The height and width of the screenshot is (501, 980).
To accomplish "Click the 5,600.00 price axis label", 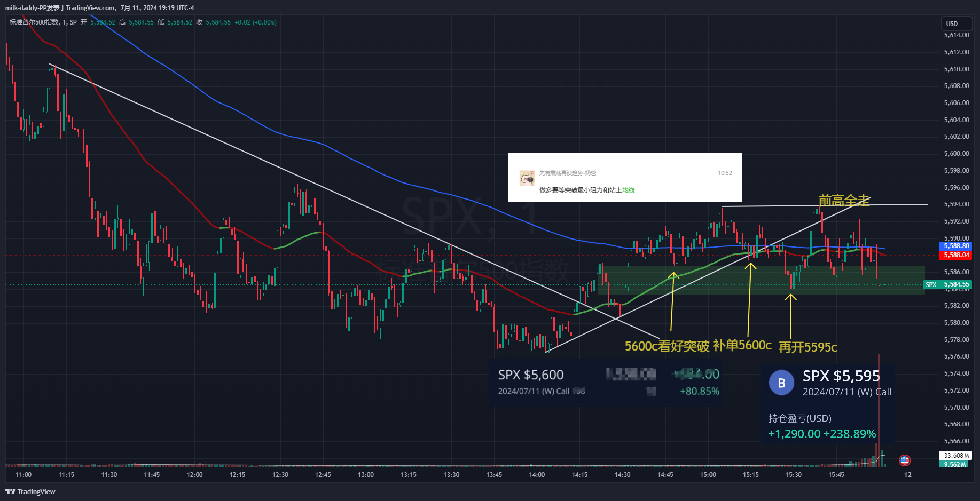I will 956,154.
